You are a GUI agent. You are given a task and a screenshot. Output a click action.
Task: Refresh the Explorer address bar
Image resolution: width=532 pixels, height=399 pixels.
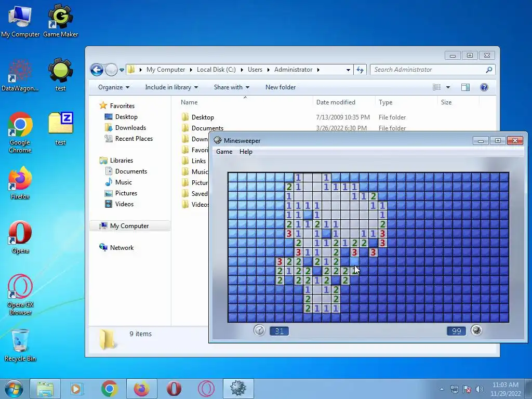click(360, 70)
